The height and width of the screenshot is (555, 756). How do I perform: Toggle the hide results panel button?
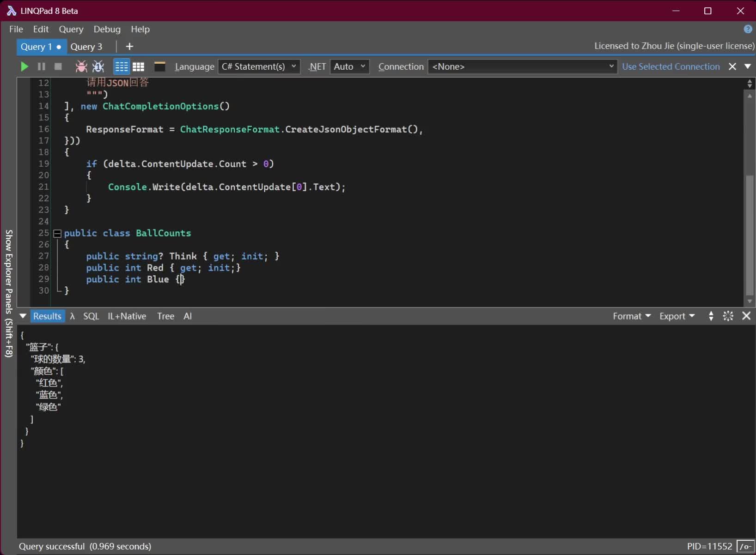pos(159,66)
